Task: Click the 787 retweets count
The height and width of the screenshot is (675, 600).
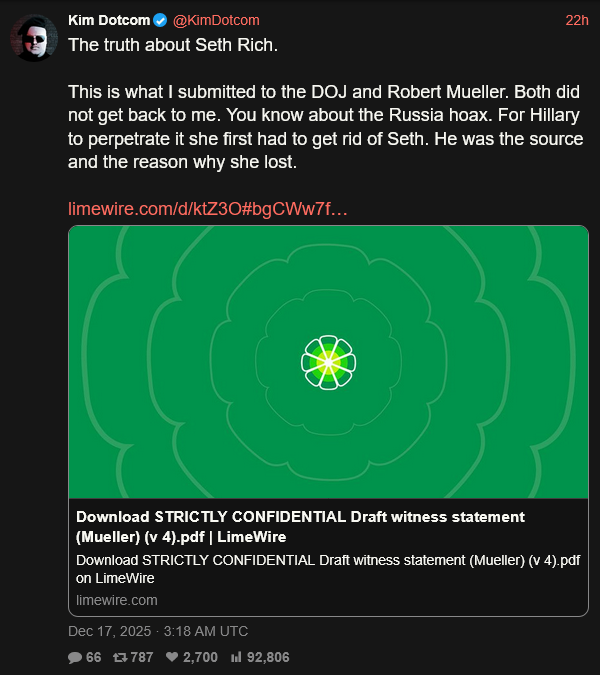Action: coord(141,657)
